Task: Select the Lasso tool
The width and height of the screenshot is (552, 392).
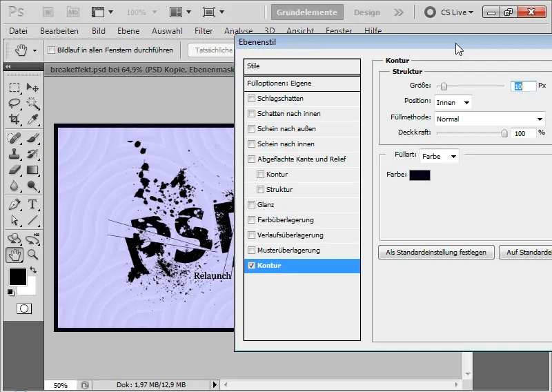Action: tap(14, 104)
